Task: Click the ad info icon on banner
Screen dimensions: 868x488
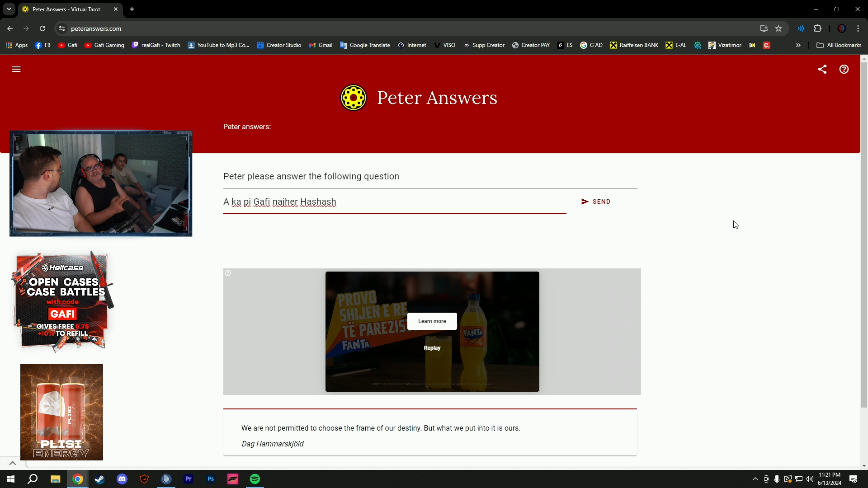Action: coord(228,273)
